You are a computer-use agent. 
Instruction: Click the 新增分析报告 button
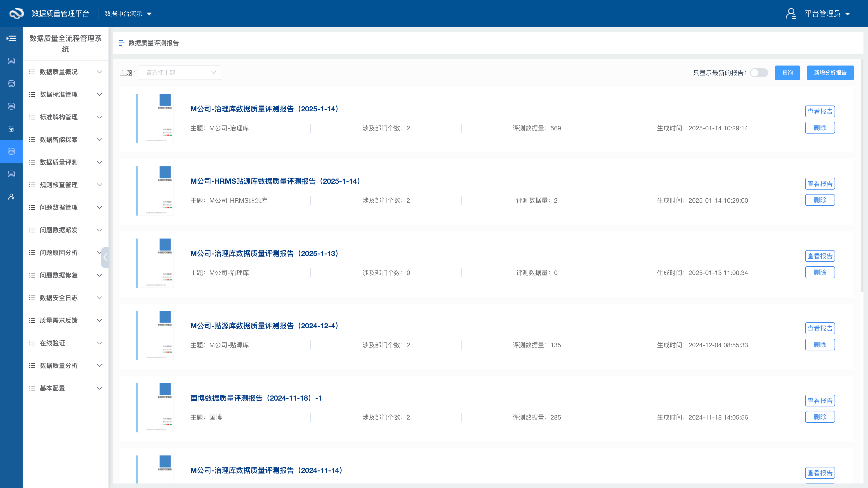click(x=830, y=73)
